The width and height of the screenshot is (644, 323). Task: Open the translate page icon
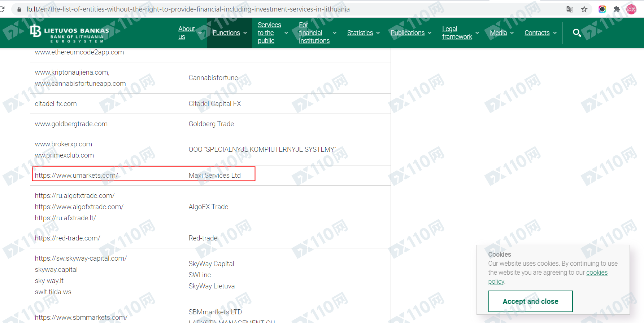coord(570,9)
